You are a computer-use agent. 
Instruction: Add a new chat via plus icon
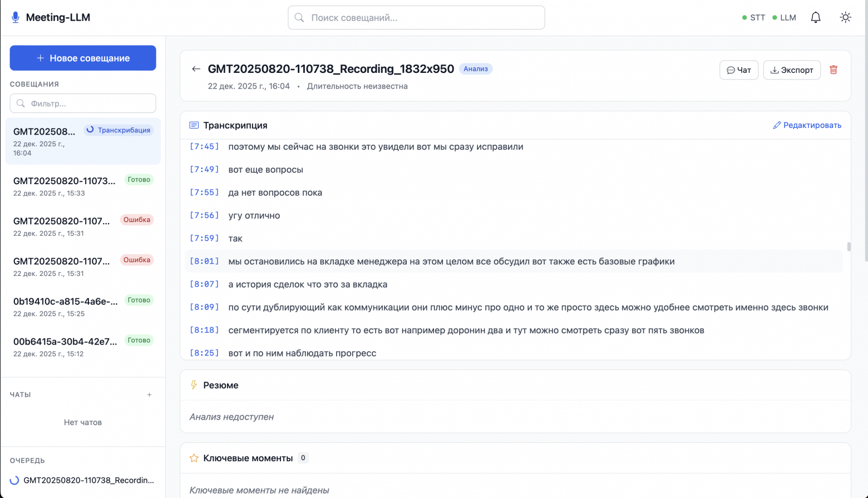pyautogui.click(x=149, y=395)
